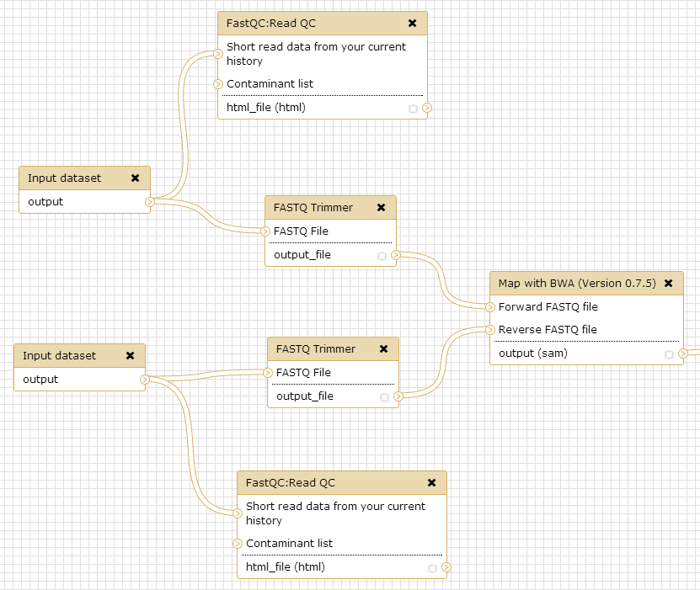
Task: Click 'Contaminant list' label in upper FastQC node
Action: (x=270, y=84)
